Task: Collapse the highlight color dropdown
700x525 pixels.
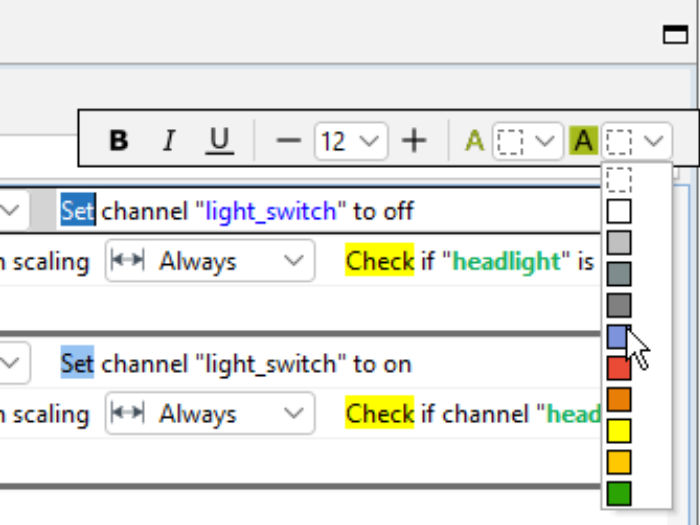Action: [x=637, y=141]
